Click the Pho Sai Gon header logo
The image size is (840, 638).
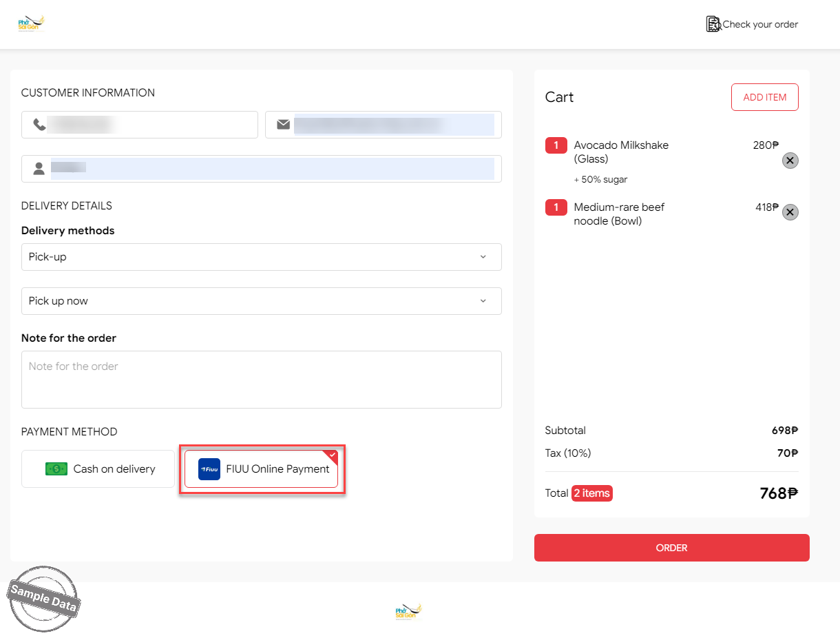click(x=31, y=23)
